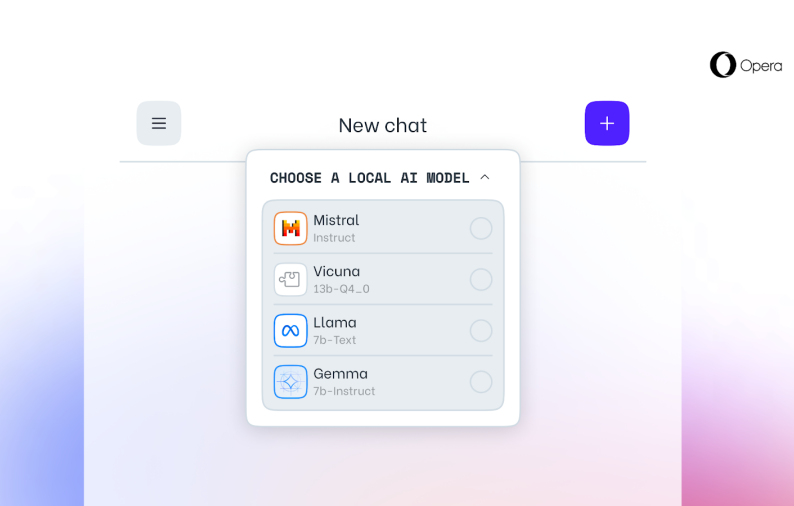Select the Llama radio button
Viewport: 794px width, 506px height.
481,330
